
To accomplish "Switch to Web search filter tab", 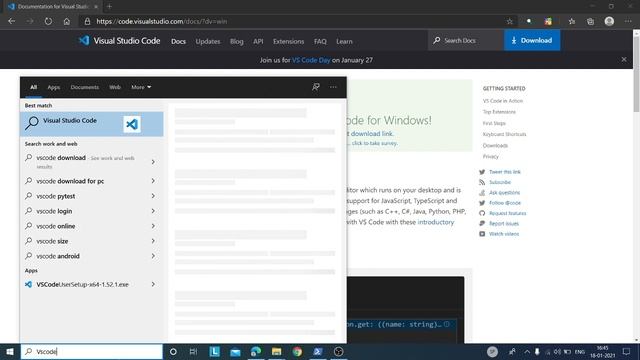I will coord(115,87).
